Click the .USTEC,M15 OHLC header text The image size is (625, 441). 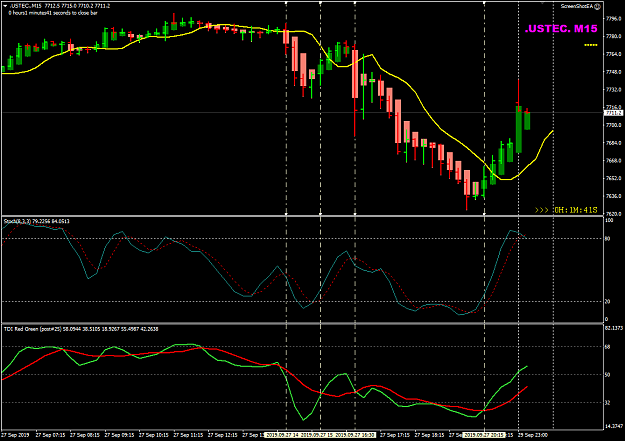(x=60, y=6)
